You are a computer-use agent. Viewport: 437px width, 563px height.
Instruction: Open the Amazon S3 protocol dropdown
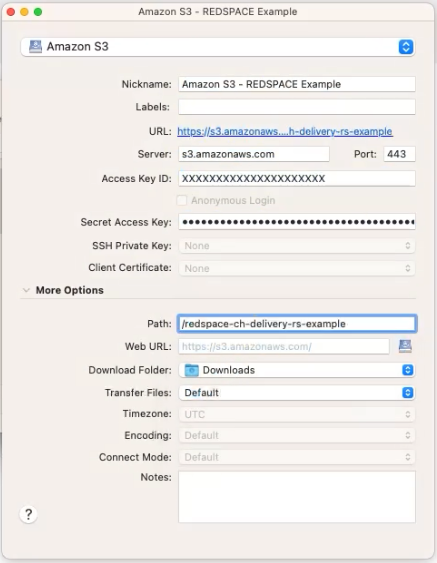(x=218, y=47)
